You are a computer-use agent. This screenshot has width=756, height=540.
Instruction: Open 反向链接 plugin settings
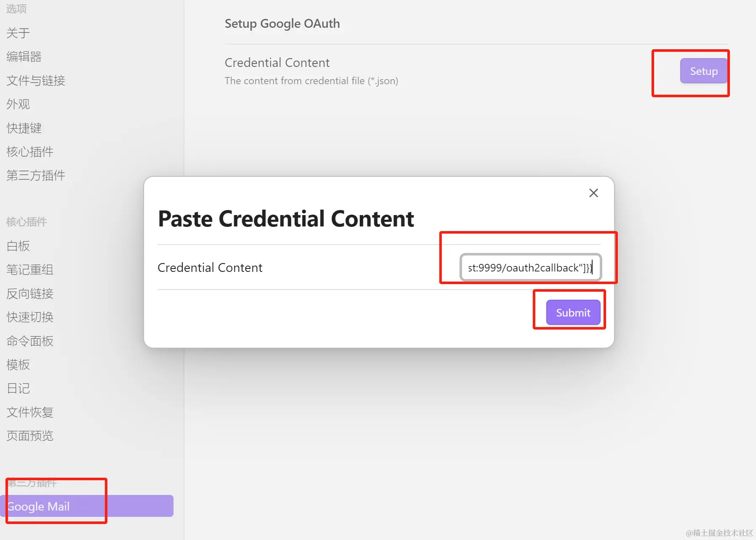pos(30,293)
